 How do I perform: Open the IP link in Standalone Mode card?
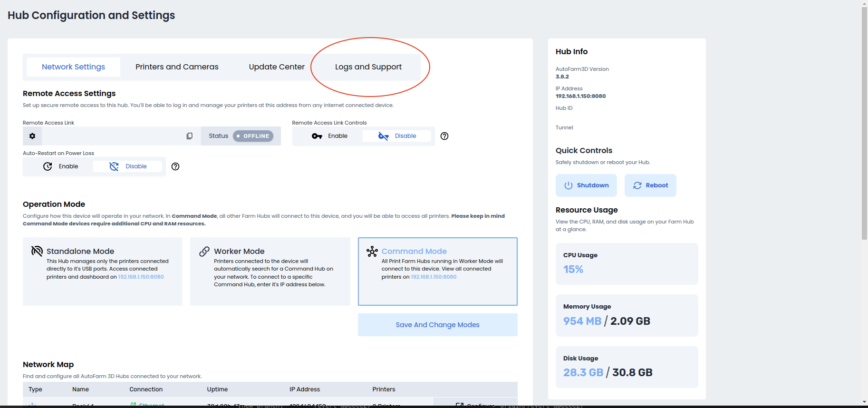141,277
